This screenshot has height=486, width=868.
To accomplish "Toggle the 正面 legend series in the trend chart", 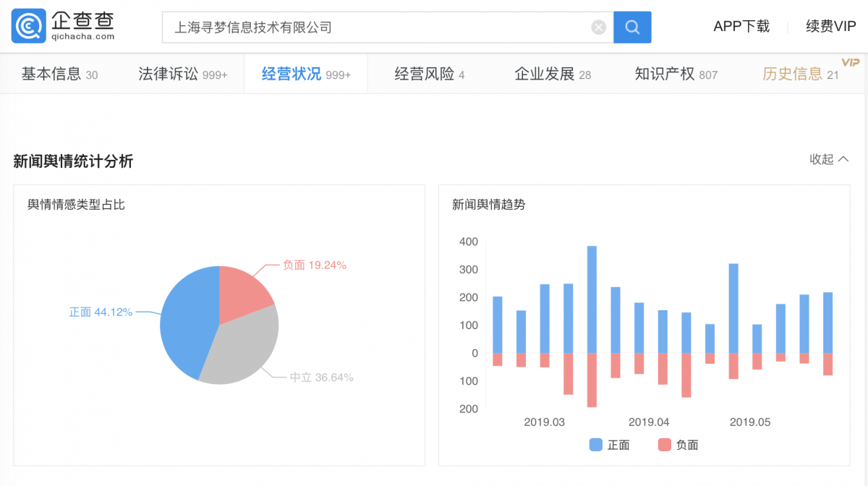I will pos(609,445).
